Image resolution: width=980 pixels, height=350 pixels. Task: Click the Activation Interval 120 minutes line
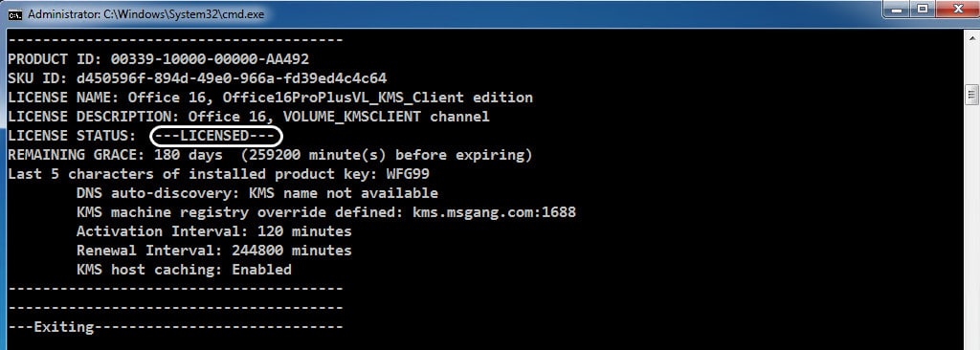pyautogui.click(x=213, y=231)
